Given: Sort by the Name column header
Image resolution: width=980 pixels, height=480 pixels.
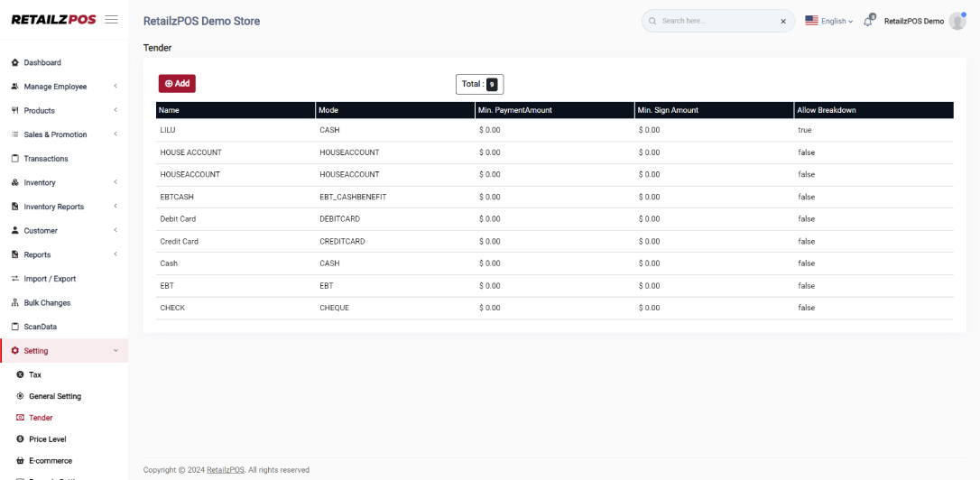Looking at the screenshot, I should pos(169,110).
